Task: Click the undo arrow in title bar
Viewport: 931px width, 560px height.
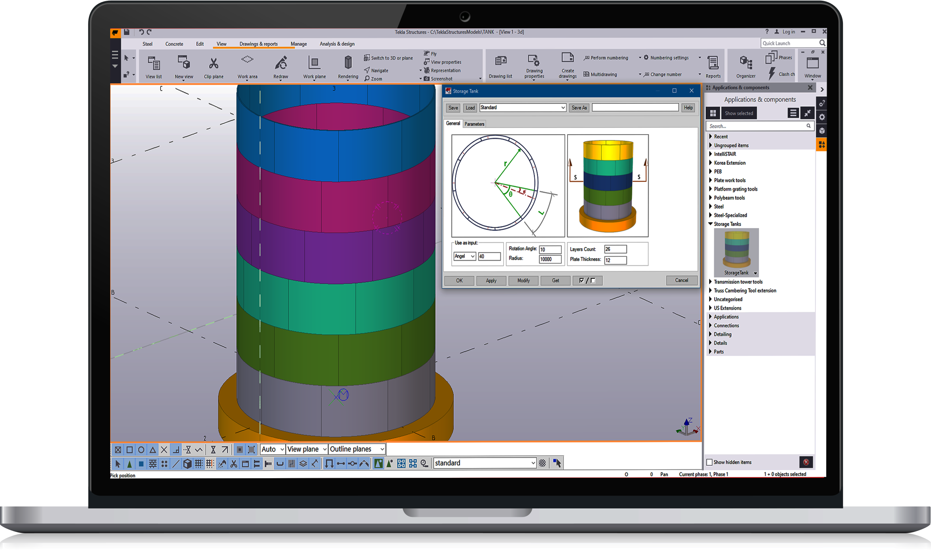Action: (x=141, y=32)
